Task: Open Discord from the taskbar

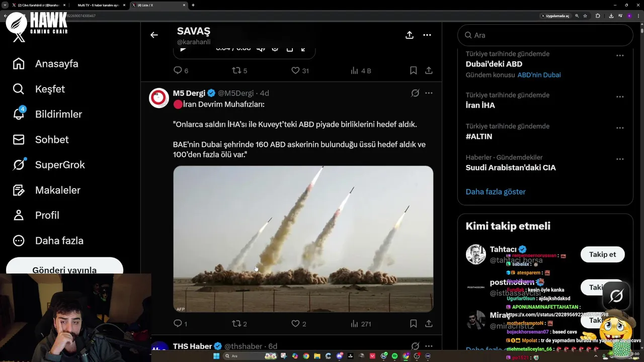Action: pos(339,356)
